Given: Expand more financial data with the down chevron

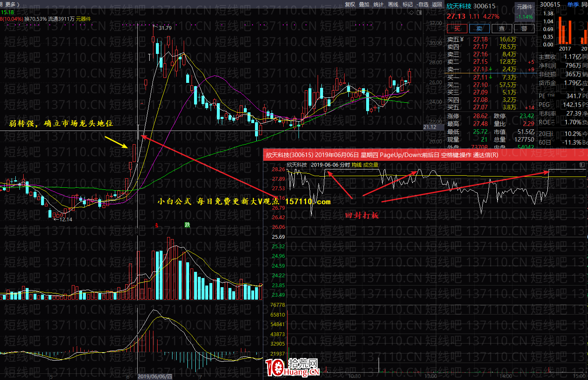Looking at the screenshot, I should [582, 89].
